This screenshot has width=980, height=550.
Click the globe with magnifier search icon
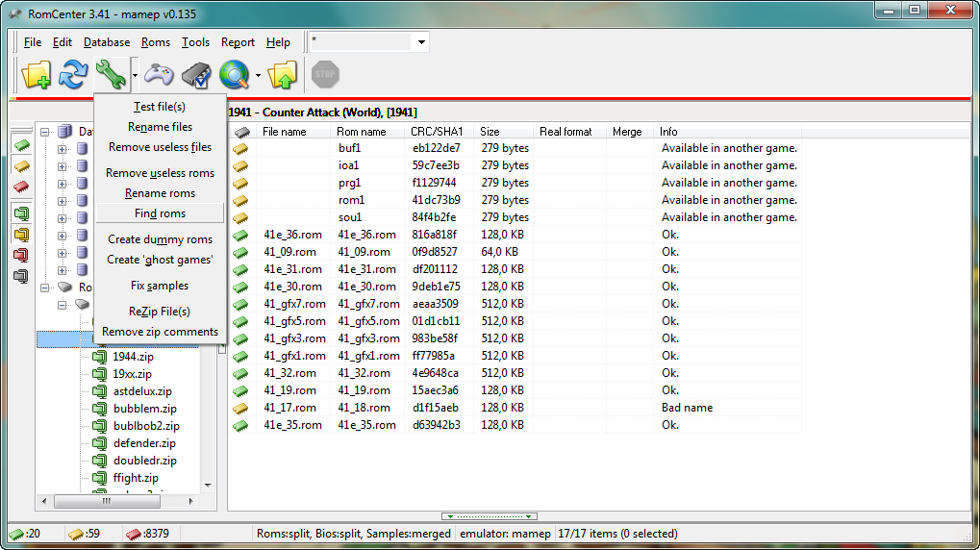click(x=234, y=74)
